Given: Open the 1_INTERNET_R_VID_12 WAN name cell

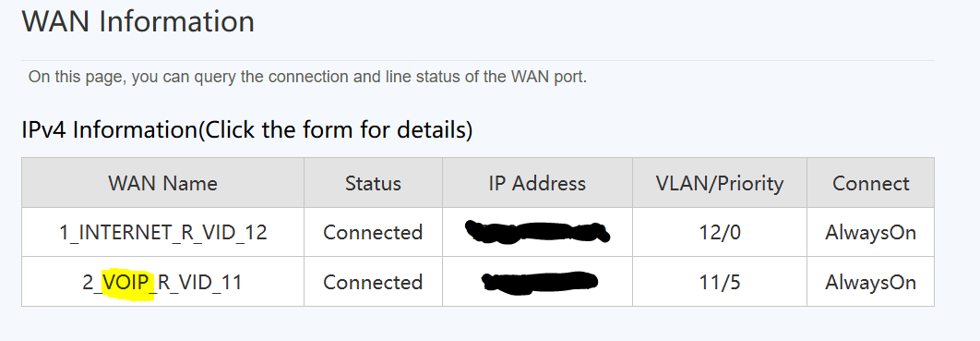Looking at the screenshot, I should 163,232.
